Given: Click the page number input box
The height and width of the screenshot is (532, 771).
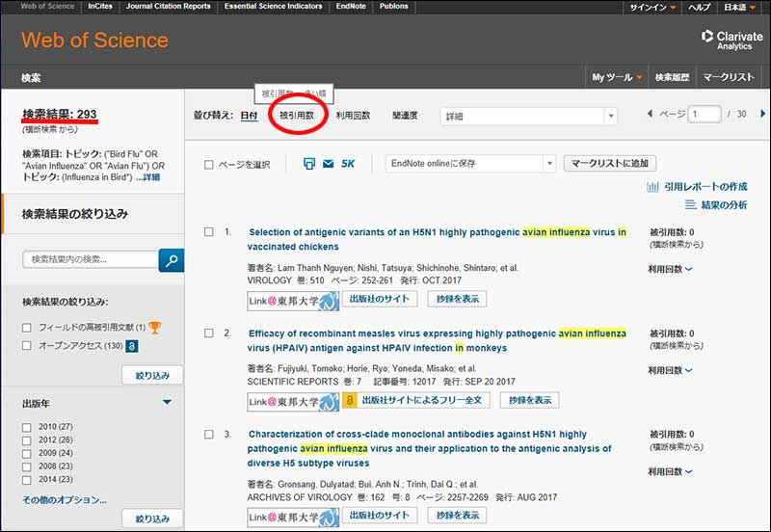Looking at the screenshot, I should coord(705,114).
